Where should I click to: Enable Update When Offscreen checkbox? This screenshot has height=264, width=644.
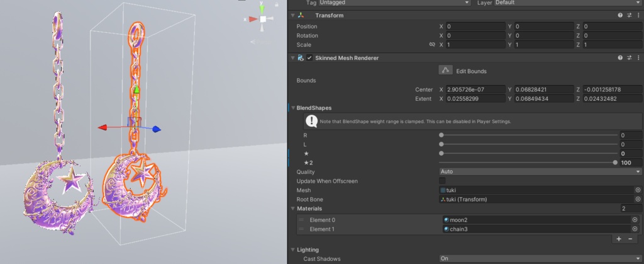tap(442, 181)
